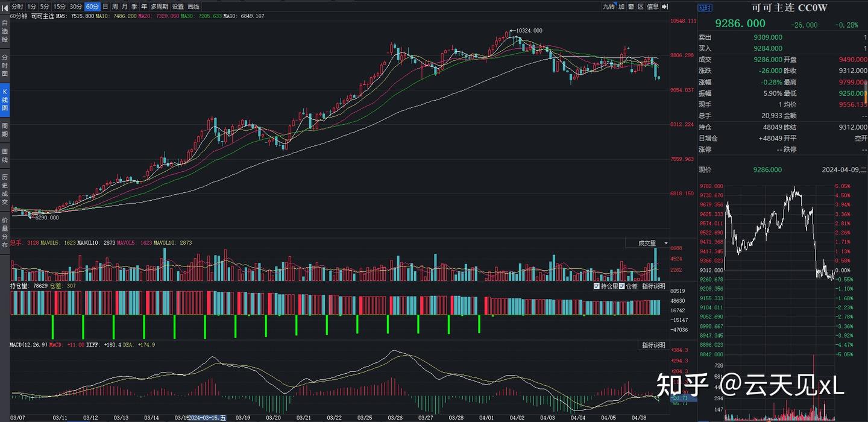Click the 开盘 9490.000 value
This screenshot has height=422, width=868.
(x=852, y=60)
